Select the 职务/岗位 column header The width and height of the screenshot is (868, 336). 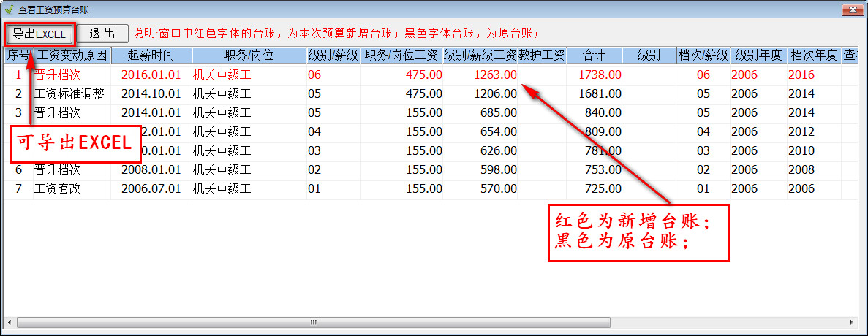[x=249, y=56]
